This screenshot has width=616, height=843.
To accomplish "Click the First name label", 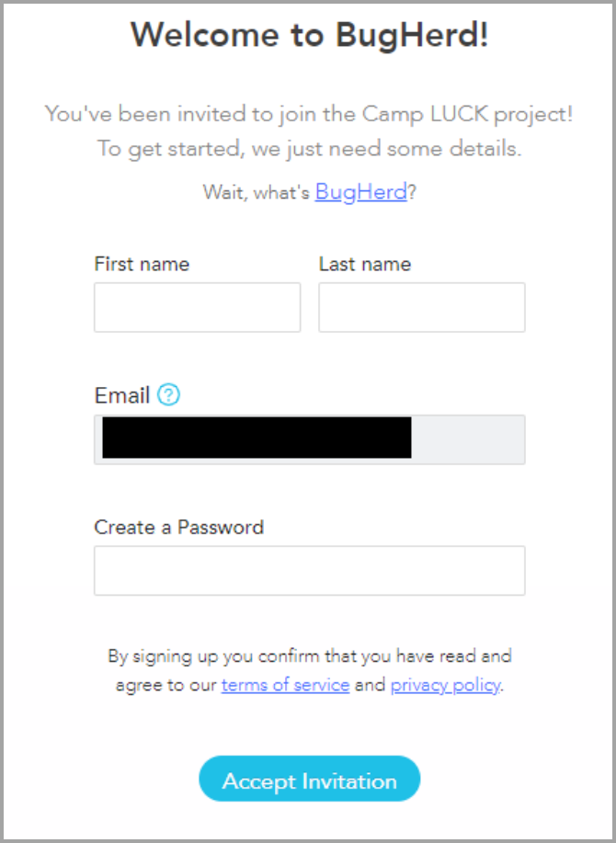I will coord(142,265).
